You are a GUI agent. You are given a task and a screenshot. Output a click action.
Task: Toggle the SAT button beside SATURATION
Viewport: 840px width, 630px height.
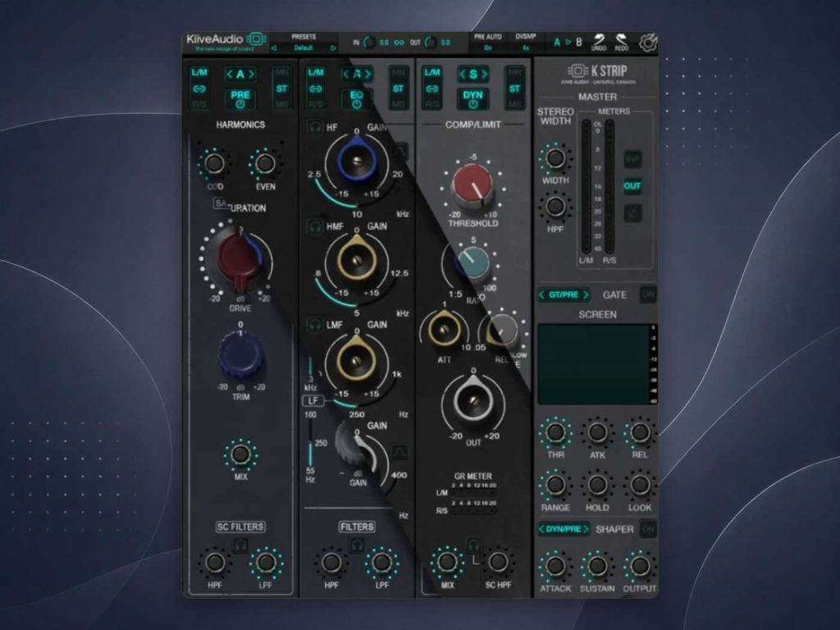click(x=221, y=203)
